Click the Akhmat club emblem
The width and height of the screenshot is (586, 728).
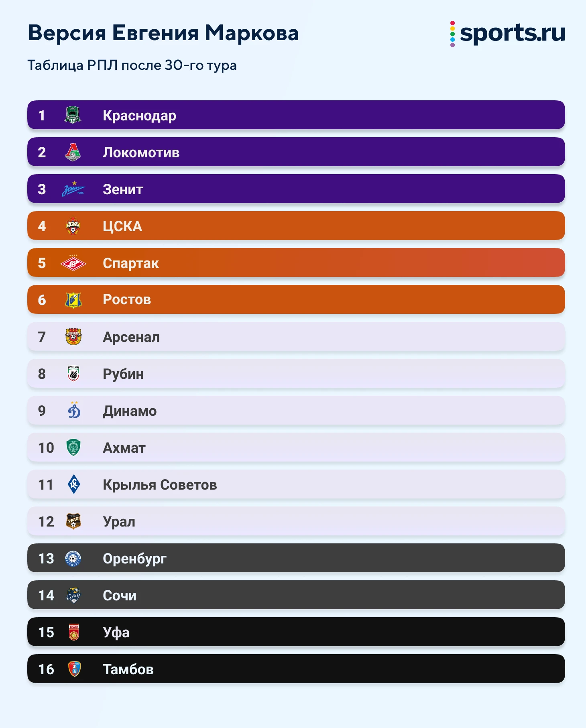pyautogui.click(x=73, y=447)
